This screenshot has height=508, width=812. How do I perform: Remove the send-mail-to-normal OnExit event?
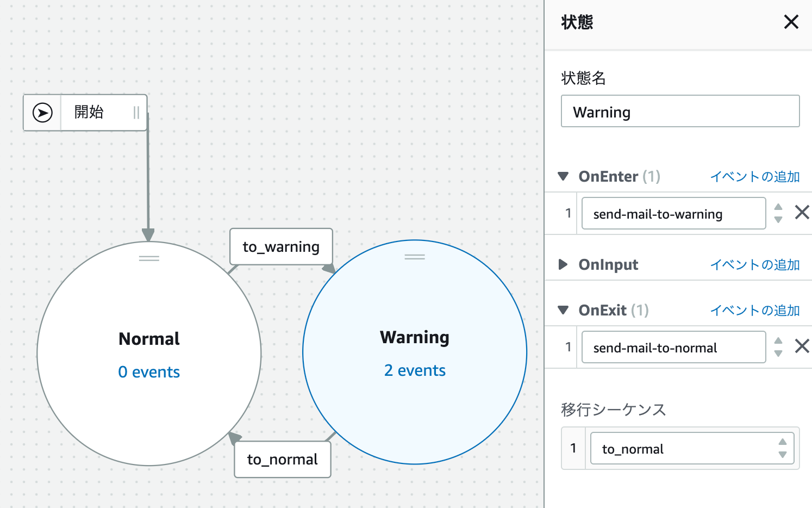tap(803, 346)
